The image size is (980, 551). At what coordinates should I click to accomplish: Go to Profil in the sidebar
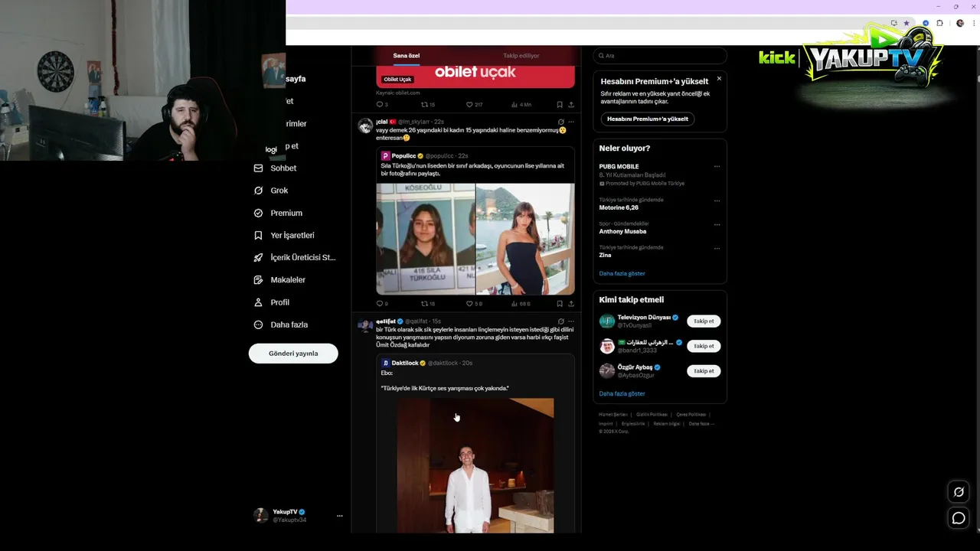pyautogui.click(x=271, y=302)
